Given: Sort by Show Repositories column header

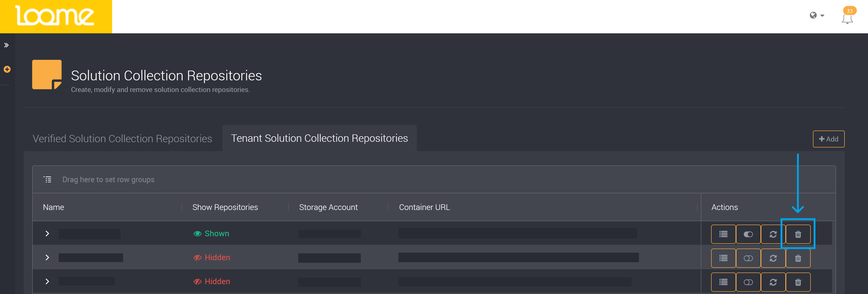Looking at the screenshot, I should coord(225,207).
